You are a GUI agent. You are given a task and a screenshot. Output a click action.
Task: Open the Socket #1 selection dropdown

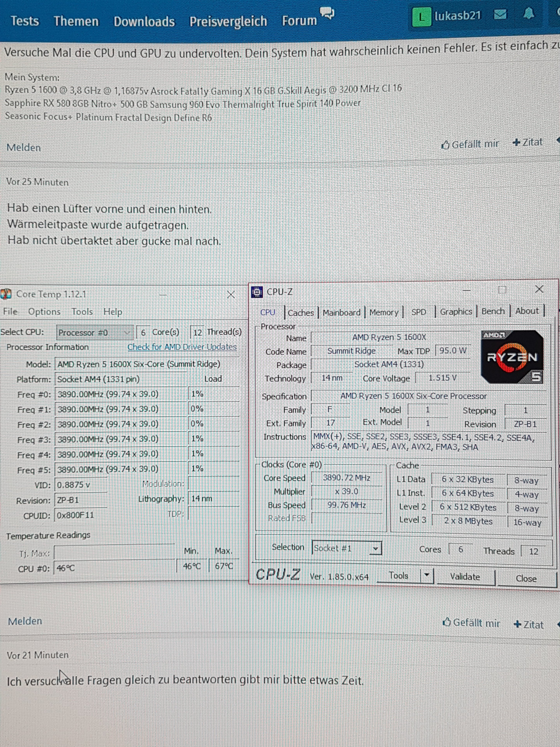375,548
